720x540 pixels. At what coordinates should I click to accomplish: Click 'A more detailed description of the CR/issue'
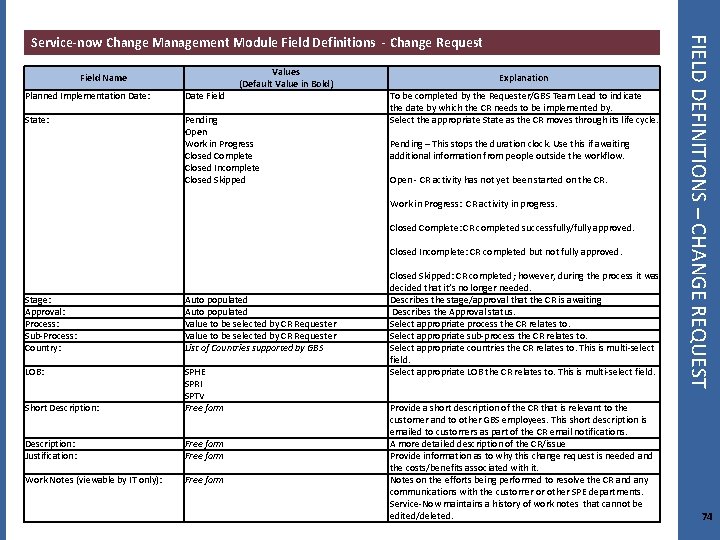pos(478,444)
